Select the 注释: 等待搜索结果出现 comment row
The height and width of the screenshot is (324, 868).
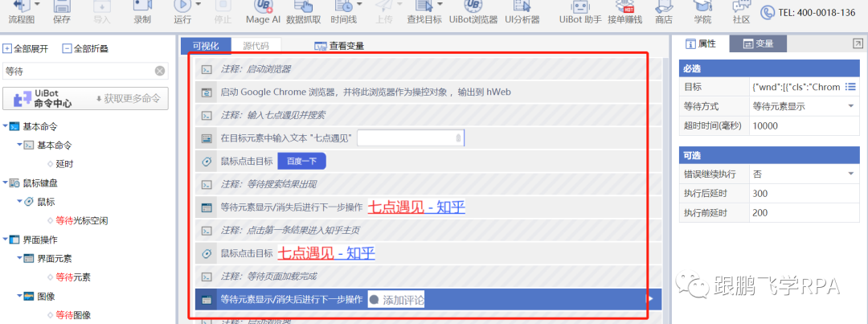pyautogui.click(x=429, y=184)
